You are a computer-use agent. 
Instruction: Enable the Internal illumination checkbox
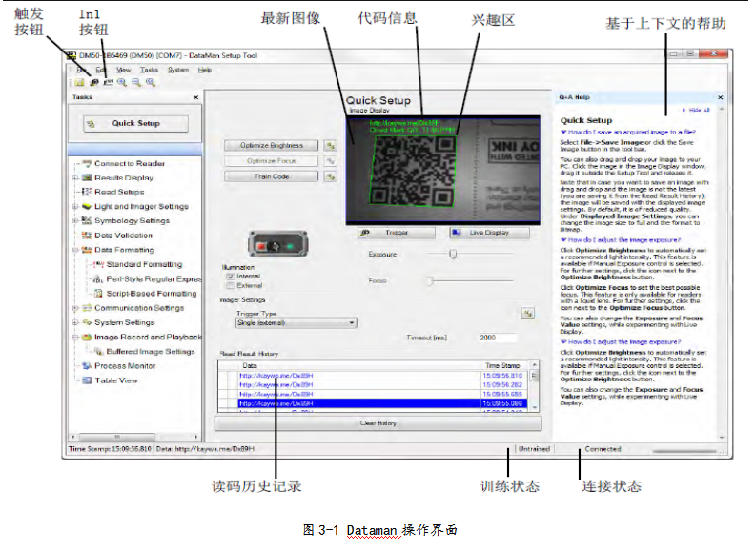click(231, 277)
